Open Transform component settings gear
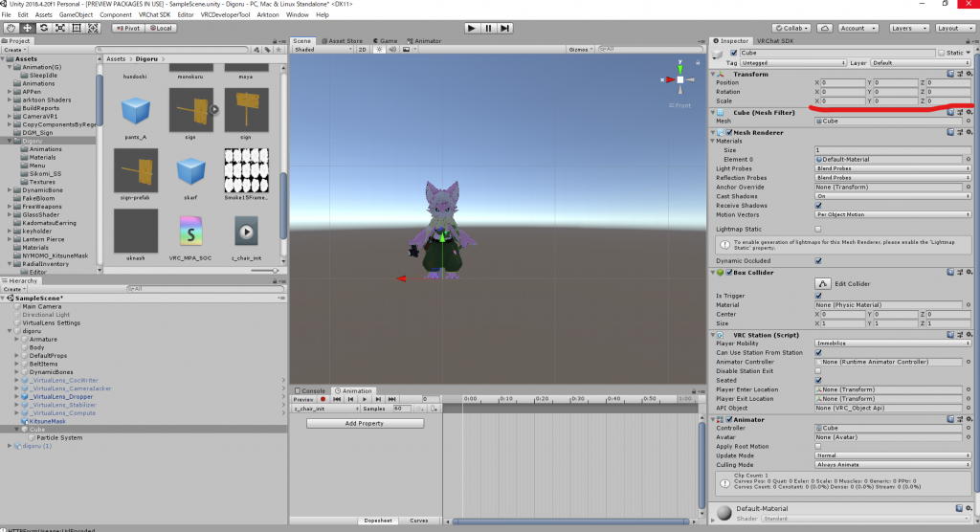 pos(969,74)
